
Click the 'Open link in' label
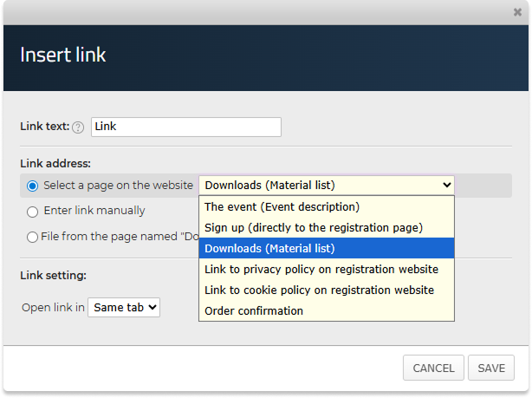click(53, 308)
